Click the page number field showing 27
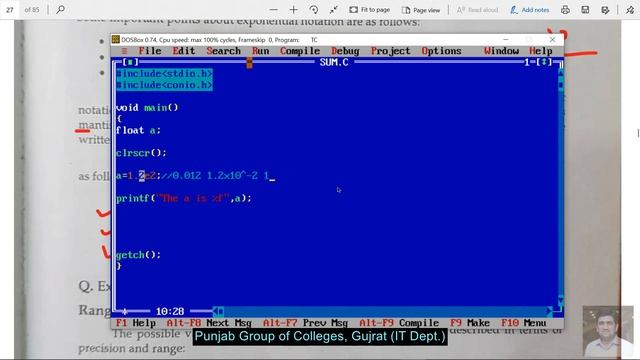Viewport: 640px width, 360px height. pyautogui.click(x=10, y=9)
